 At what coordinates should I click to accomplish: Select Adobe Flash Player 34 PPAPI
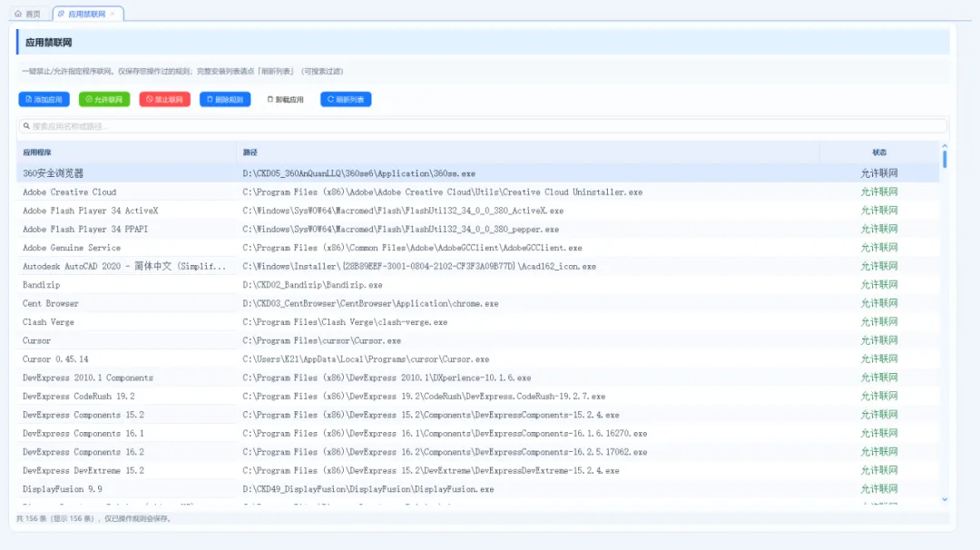point(85,230)
